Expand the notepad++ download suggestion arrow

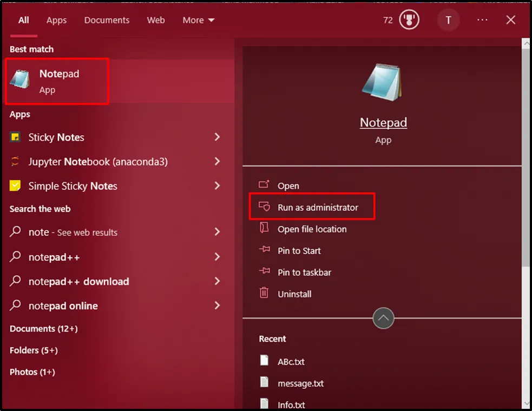(x=217, y=281)
